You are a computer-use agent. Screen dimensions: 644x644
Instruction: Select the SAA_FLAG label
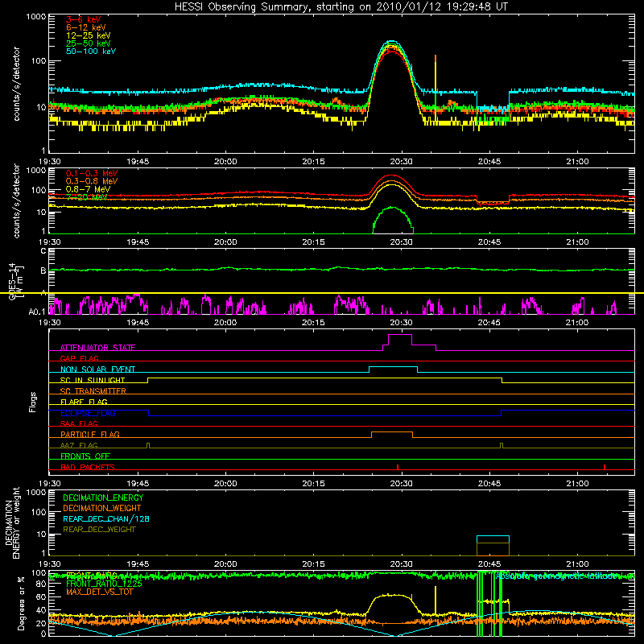[x=79, y=423]
